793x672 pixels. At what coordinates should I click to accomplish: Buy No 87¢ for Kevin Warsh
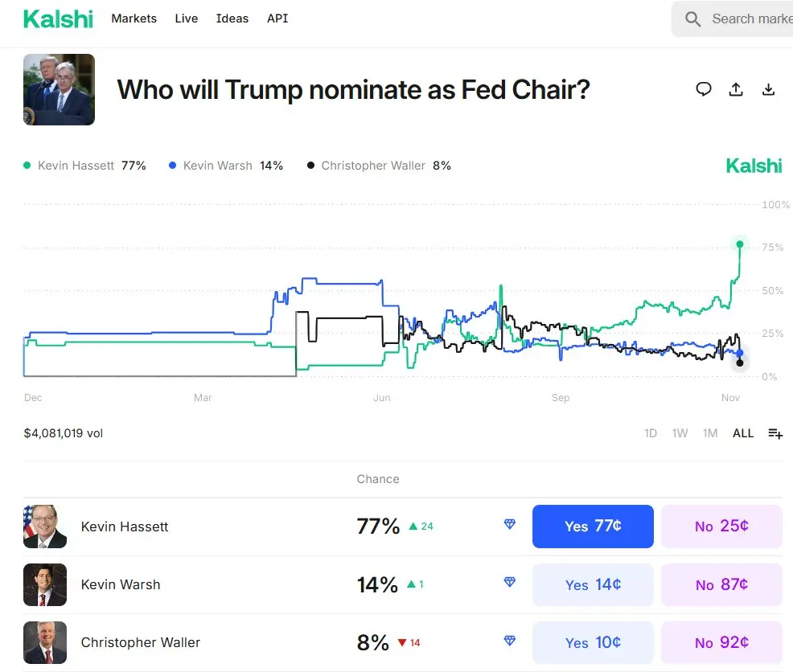click(x=721, y=584)
